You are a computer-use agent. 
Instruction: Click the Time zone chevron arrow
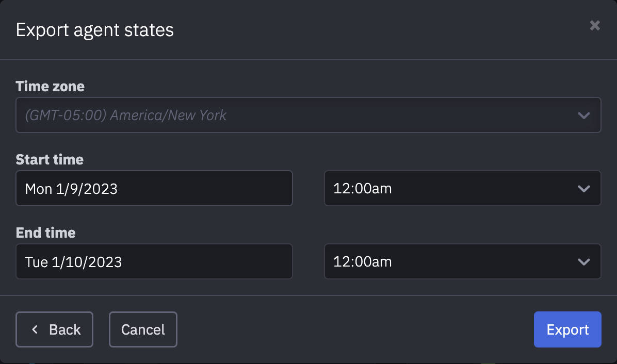pyautogui.click(x=583, y=115)
